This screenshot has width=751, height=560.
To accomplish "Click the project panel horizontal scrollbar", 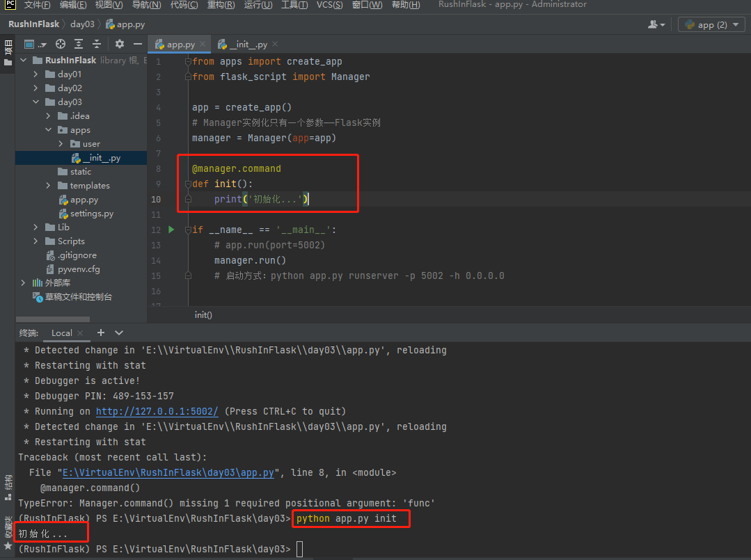I will (x=53, y=319).
